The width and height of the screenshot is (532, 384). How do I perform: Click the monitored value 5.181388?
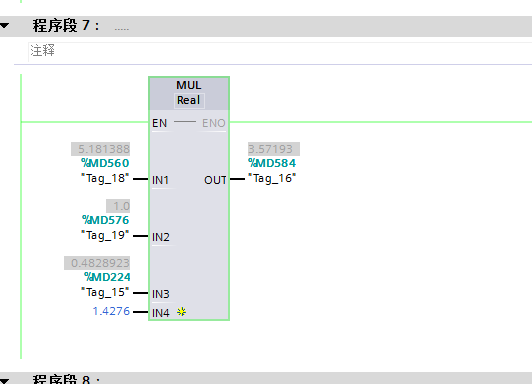coord(101,149)
